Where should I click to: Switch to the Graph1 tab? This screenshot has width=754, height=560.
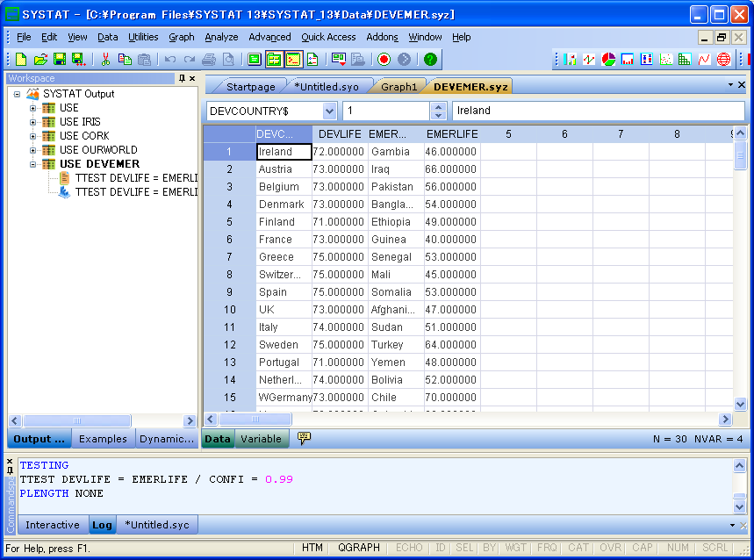(x=399, y=87)
